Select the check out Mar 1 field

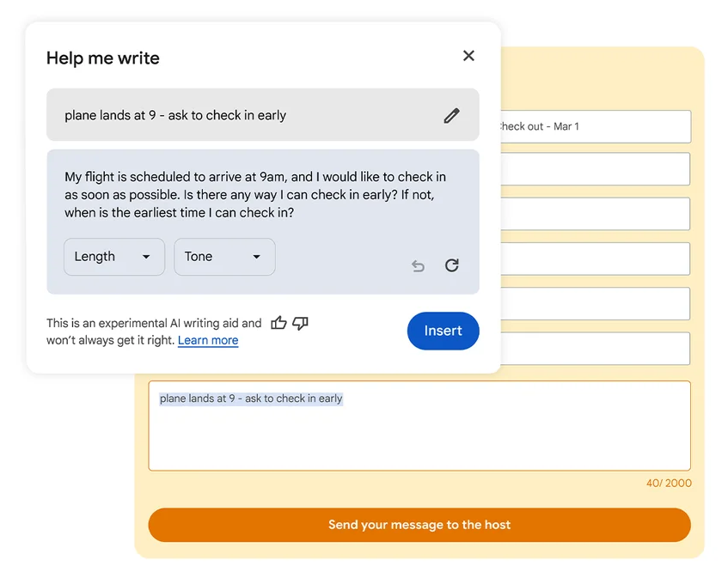coord(596,126)
